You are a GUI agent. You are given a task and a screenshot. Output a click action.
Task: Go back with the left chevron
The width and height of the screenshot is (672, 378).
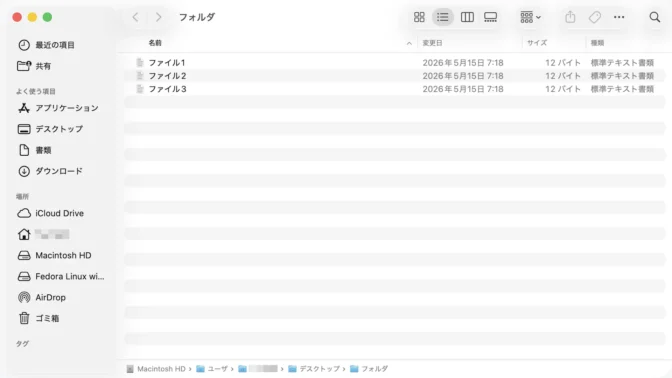(135, 17)
